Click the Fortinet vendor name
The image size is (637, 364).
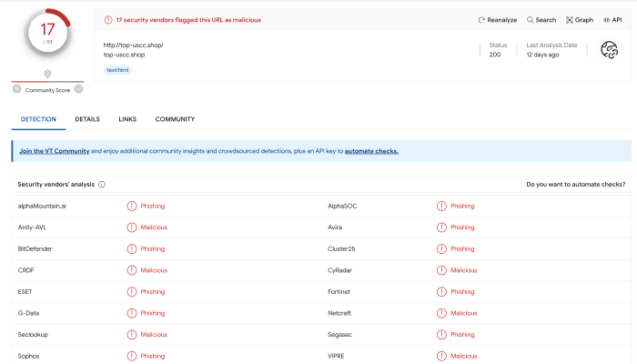(339, 292)
